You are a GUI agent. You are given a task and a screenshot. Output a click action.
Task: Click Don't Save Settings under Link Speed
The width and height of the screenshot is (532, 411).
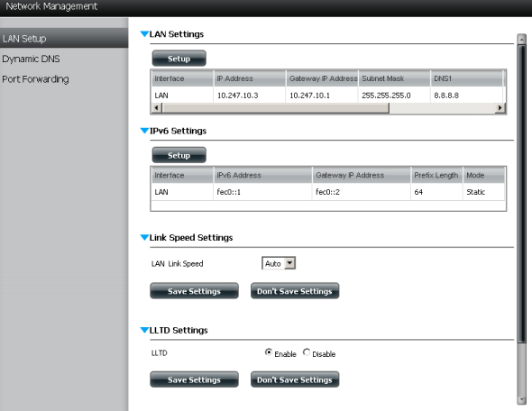pyautogui.click(x=295, y=291)
